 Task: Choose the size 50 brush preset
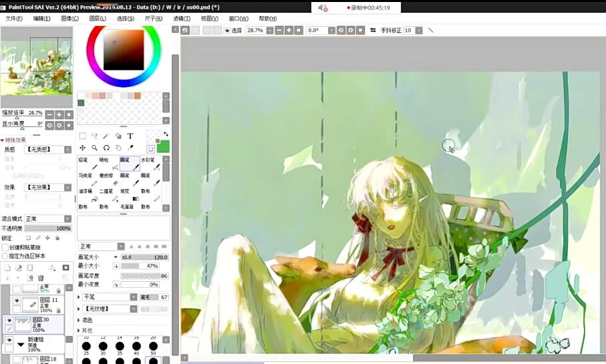coord(153,361)
